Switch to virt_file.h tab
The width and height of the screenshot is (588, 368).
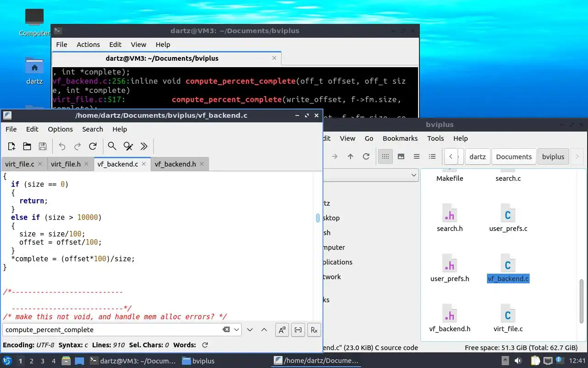(x=66, y=164)
